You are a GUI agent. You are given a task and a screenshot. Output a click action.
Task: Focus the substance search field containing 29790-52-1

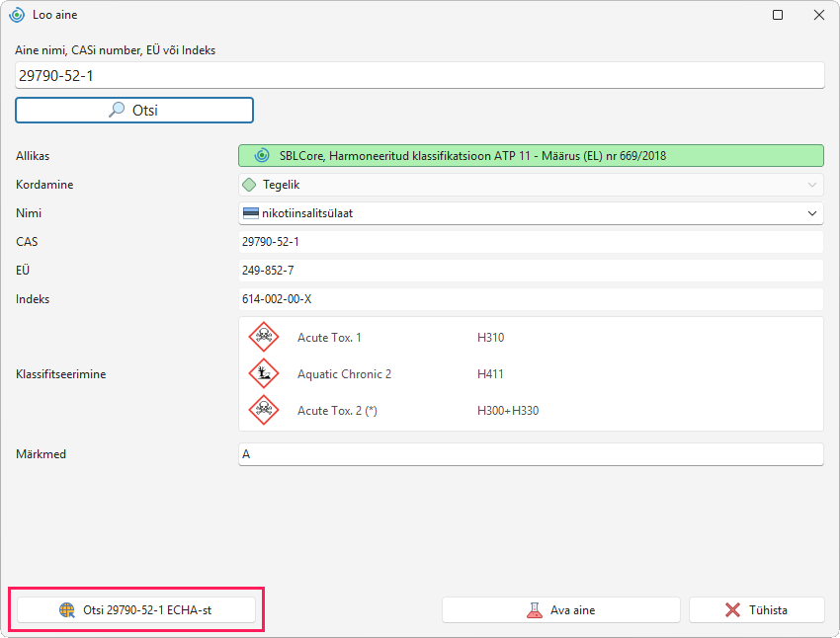[419, 75]
